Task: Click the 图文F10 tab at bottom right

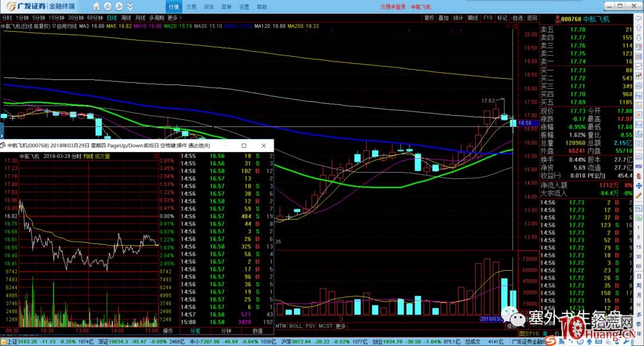Action: pyautogui.click(x=529, y=333)
